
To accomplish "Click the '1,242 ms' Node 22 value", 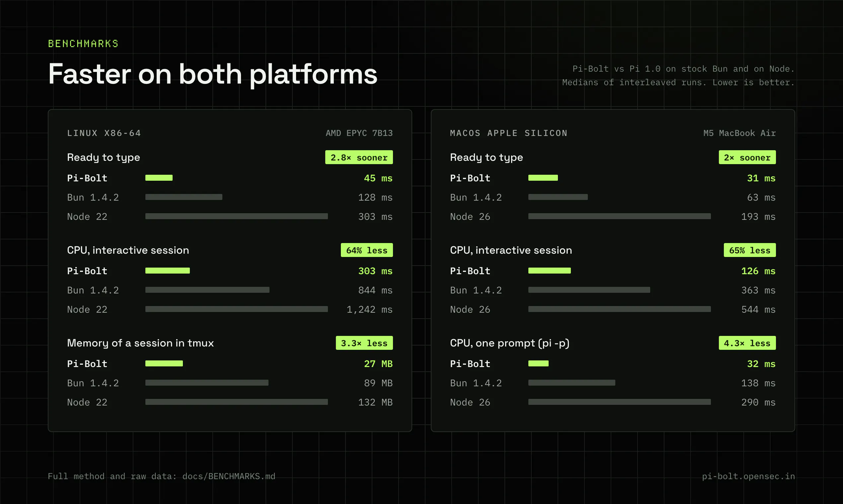I will [x=370, y=310].
